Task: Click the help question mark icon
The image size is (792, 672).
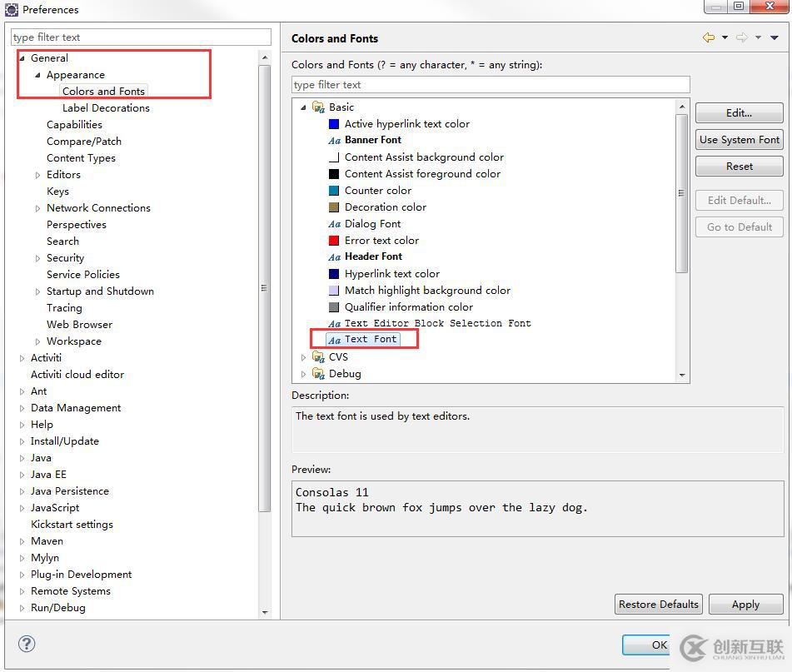Action: (27, 644)
